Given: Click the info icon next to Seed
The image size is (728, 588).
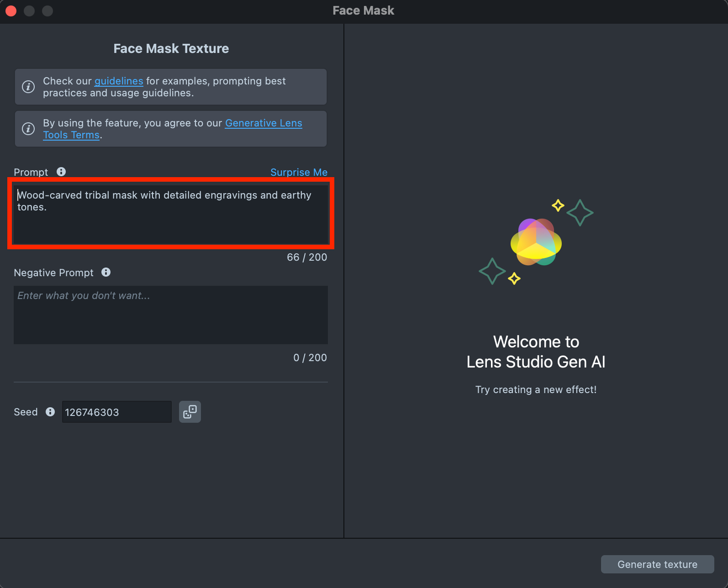Looking at the screenshot, I should [x=50, y=412].
